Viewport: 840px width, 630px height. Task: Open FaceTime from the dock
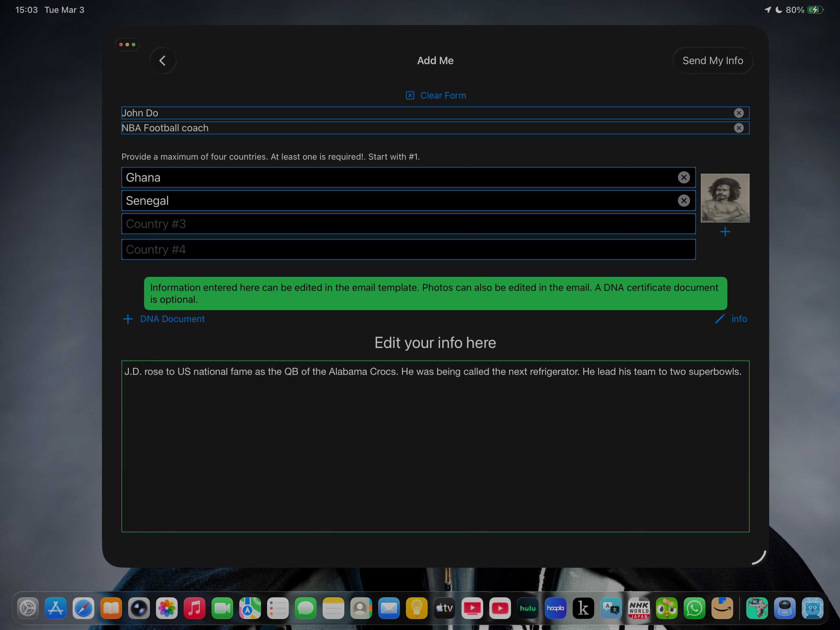click(222, 608)
